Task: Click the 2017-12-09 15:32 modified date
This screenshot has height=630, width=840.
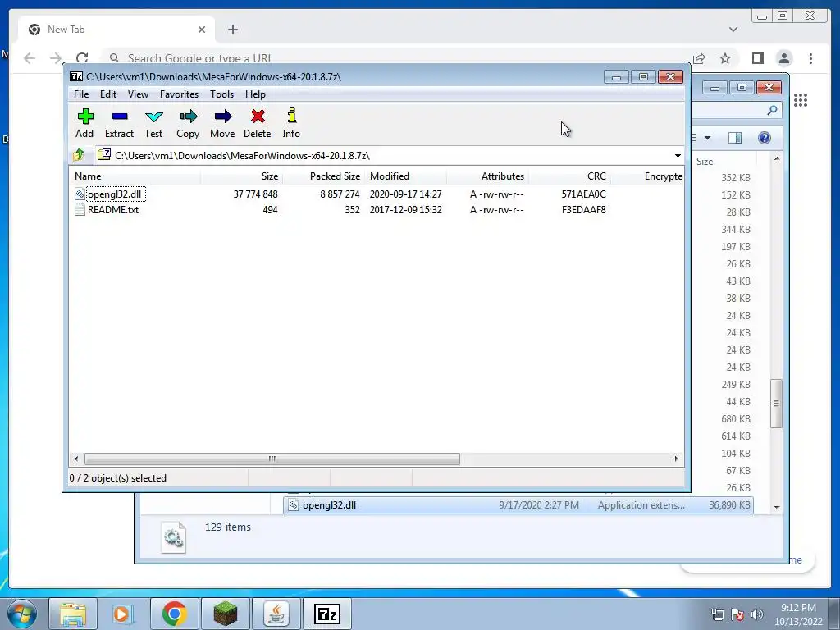Action: coord(405,210)
